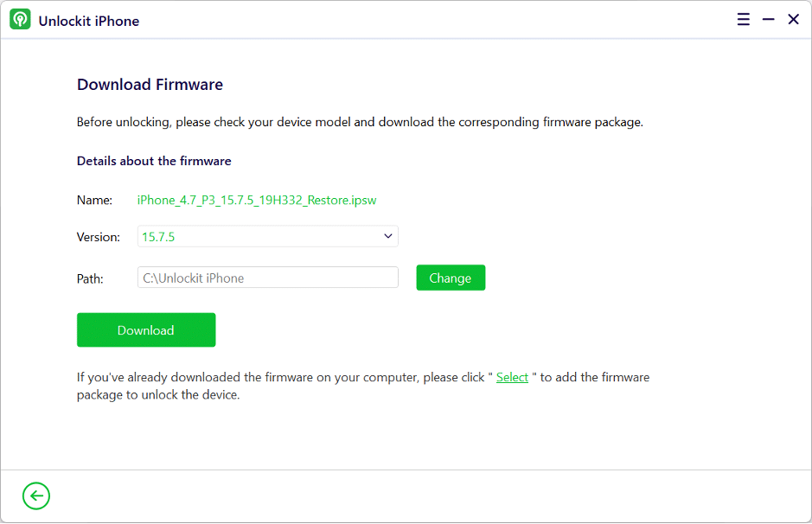The width and height of the screenshot is (812, 524).
Task: Click the Unlockit iPhone app logo
Action: [20, 20]
